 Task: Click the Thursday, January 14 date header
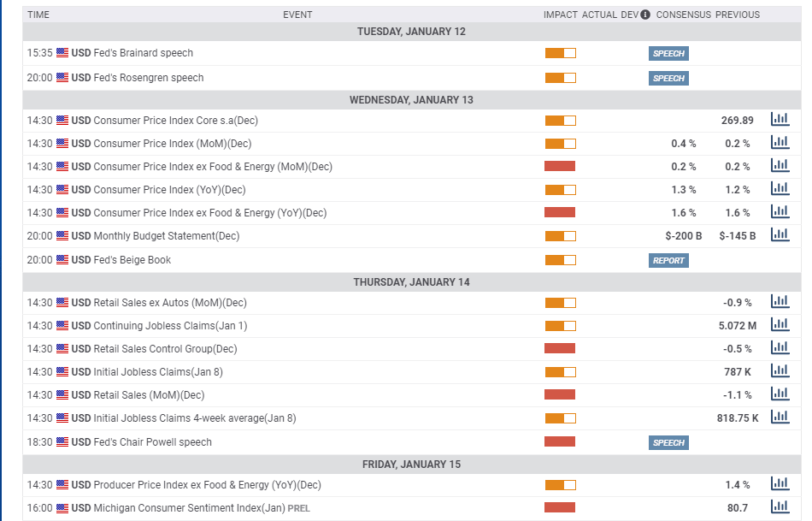pos(411,282)
